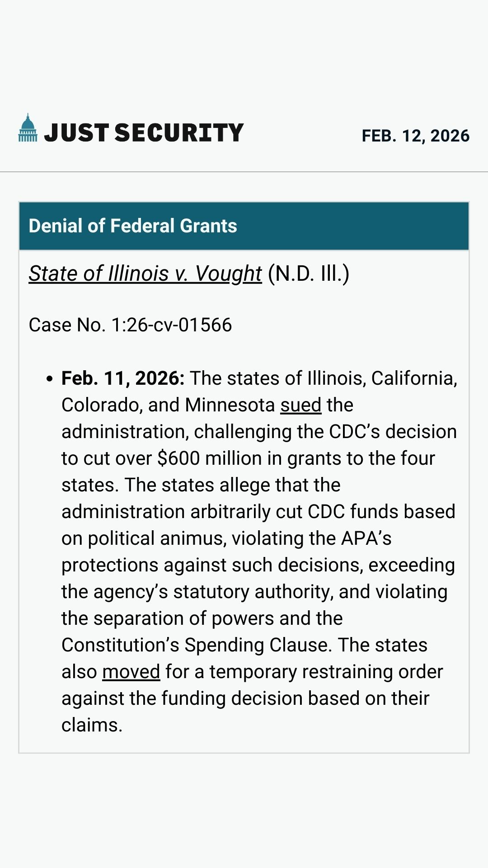Image resolution: width=488 pixels, height=868 pixels.
Task: Click the word "APA's" in paragraph
Action: pyautogui.click(x=366, y=538)
